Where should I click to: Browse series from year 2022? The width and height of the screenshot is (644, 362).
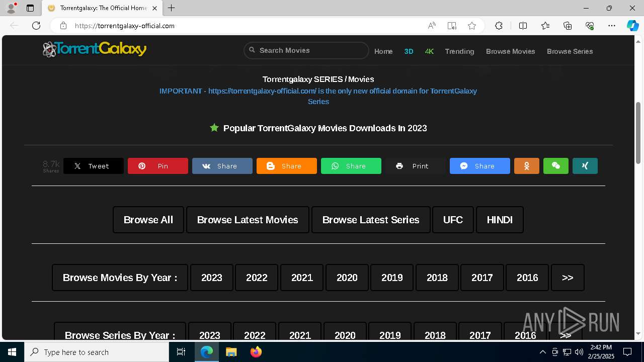(x=255, y=332)
